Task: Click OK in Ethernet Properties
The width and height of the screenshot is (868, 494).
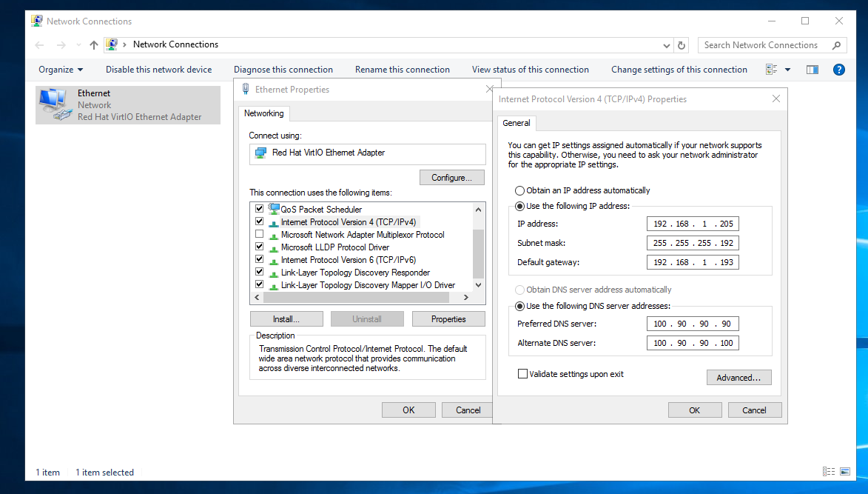Action: (x=408, y=410)
